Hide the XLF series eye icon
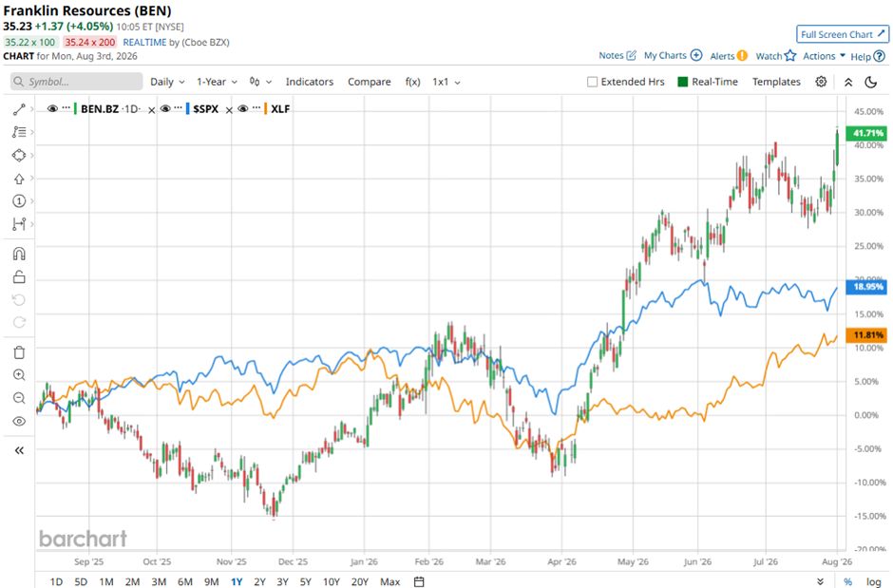The width and height of the screenshot is (893, 588). coord(242,108)
